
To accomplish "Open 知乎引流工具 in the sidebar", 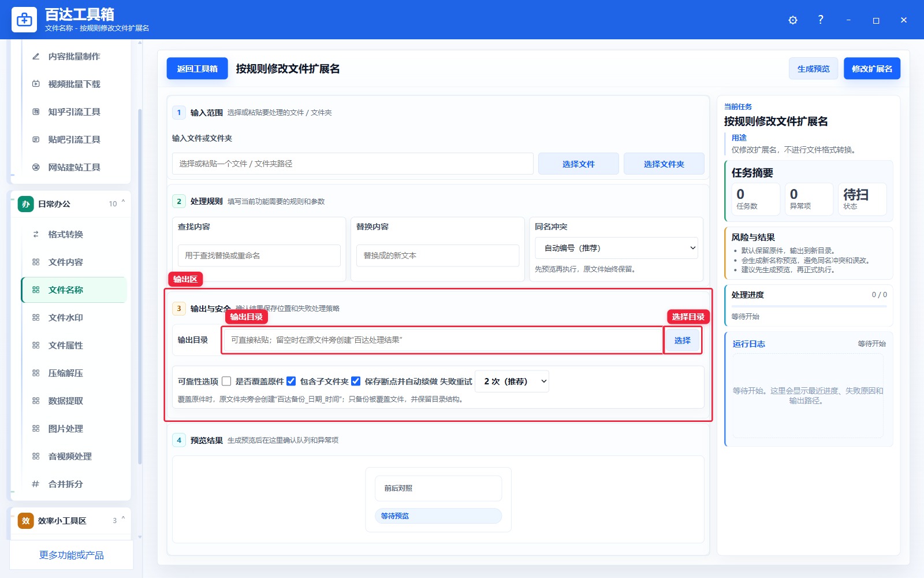I will click(74, 112).
